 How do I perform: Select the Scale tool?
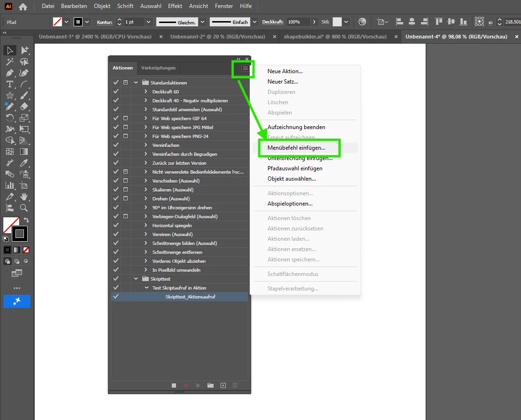24,118
